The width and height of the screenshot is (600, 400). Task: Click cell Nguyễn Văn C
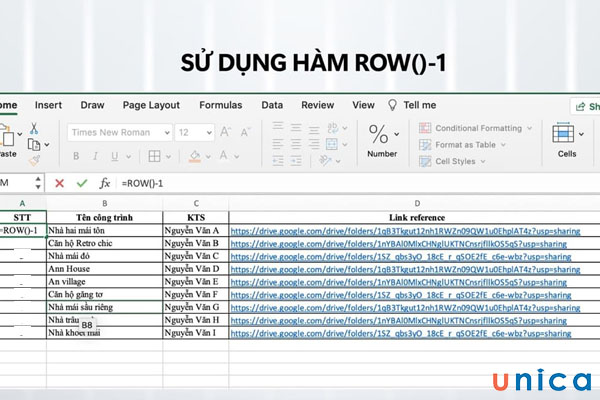tap(196, 256)
